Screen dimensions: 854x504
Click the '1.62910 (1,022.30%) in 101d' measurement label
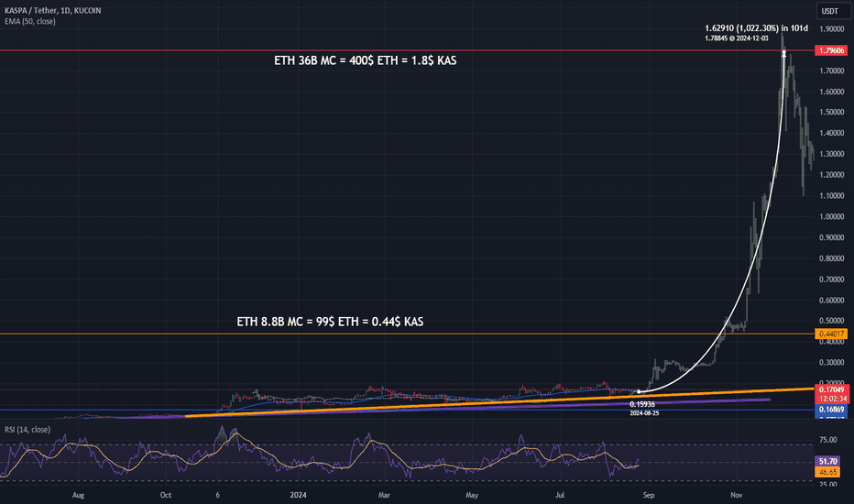756,27
